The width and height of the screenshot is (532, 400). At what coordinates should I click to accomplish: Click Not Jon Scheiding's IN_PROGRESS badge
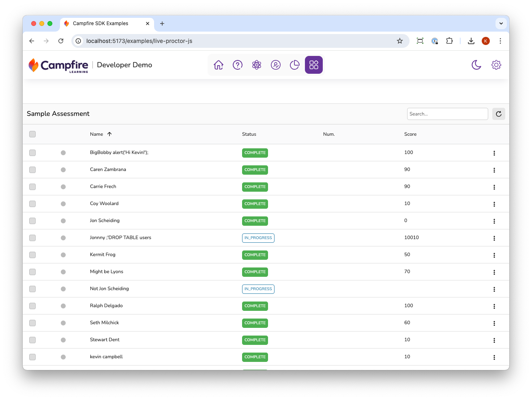(258, 289)
